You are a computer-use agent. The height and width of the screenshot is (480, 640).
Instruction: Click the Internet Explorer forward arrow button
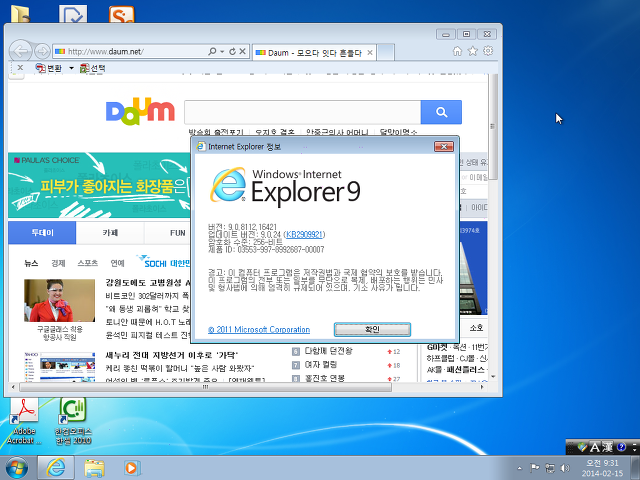[x=42, y=51]
